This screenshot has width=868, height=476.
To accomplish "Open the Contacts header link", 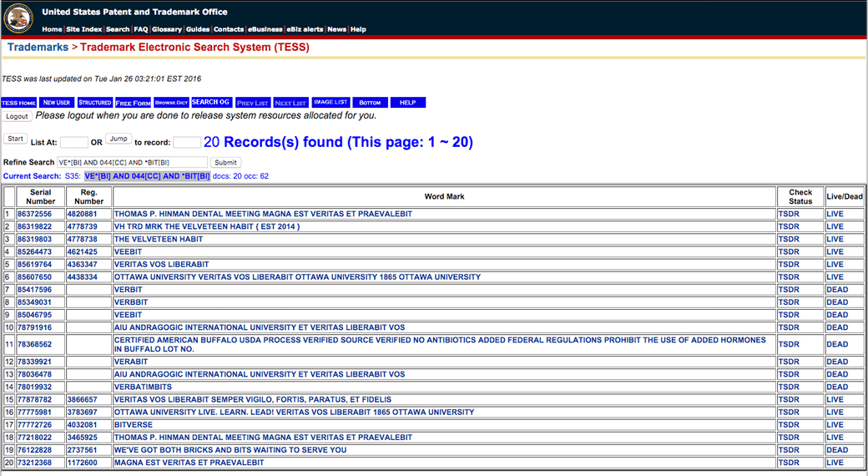I will pos(229,29).
